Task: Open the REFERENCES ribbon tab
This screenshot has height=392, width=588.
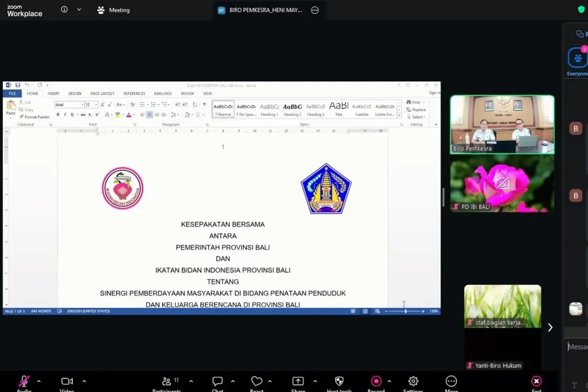Action: [134, 93]
